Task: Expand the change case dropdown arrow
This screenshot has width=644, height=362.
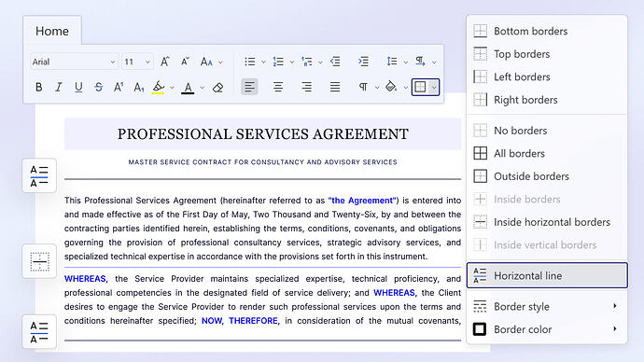Action: [x=220, y=63]
